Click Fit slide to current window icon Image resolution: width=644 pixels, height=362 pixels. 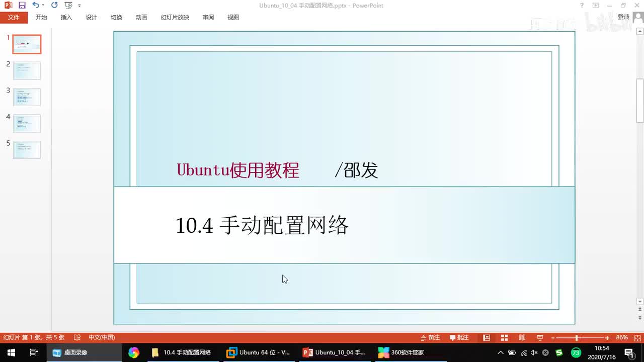(x=637, y=337)
